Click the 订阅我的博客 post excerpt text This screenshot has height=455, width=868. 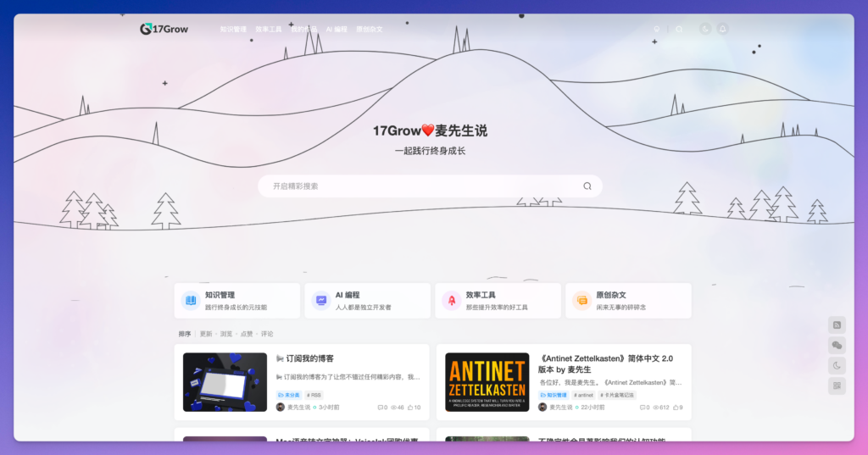[348, 377]
